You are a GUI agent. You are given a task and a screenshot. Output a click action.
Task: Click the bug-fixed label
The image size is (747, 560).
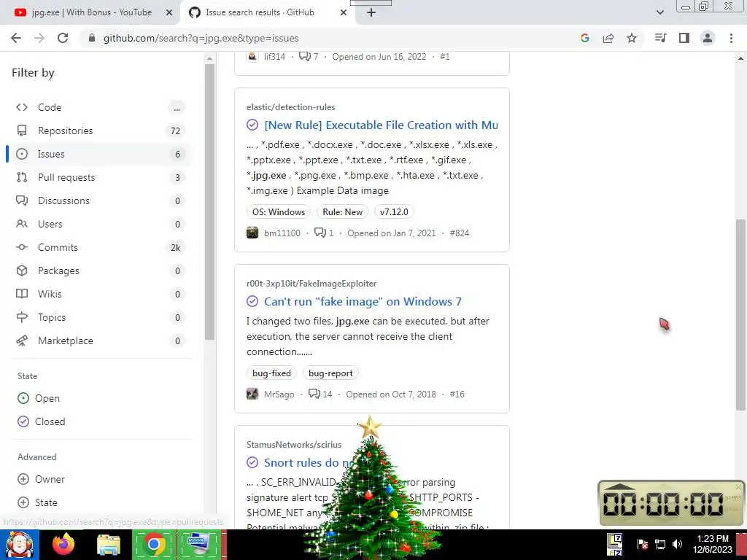point(271,373)
